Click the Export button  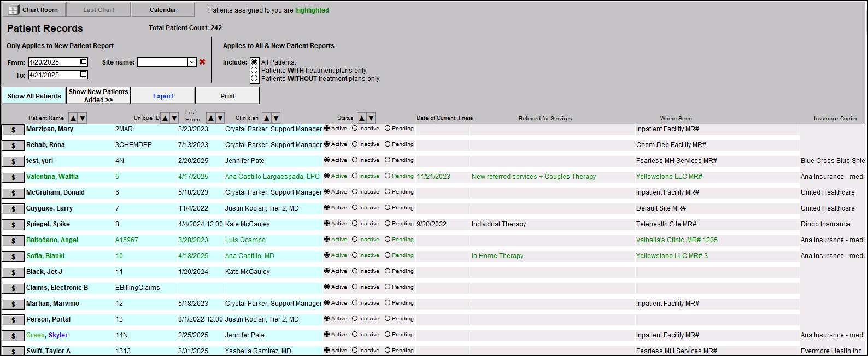coord(163,96)
